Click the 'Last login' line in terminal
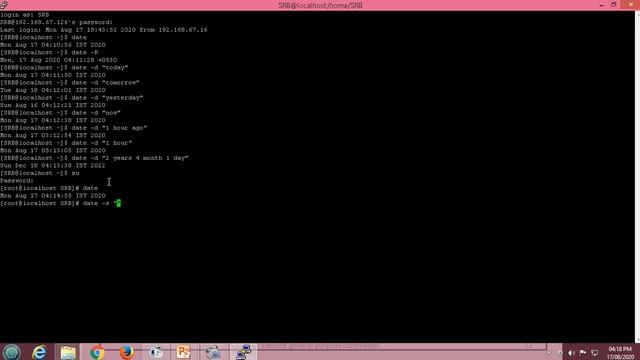Image resolution: width=640 pixels, height=360 pixels. tap(104, 30)
